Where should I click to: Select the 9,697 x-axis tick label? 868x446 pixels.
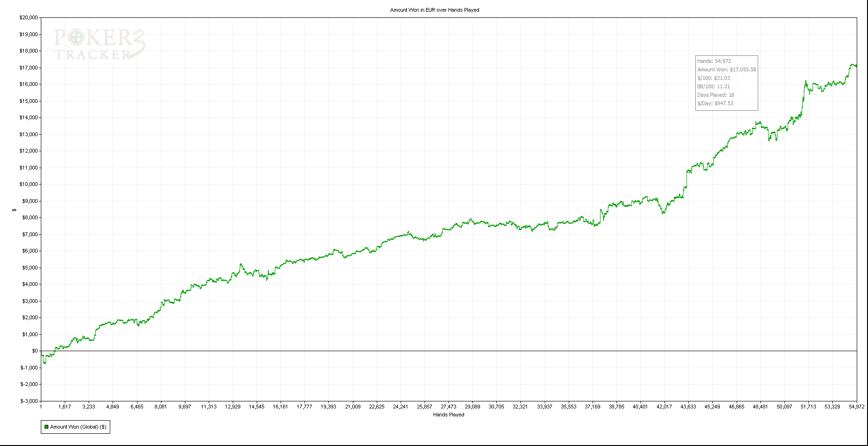[x=184, y=407]
